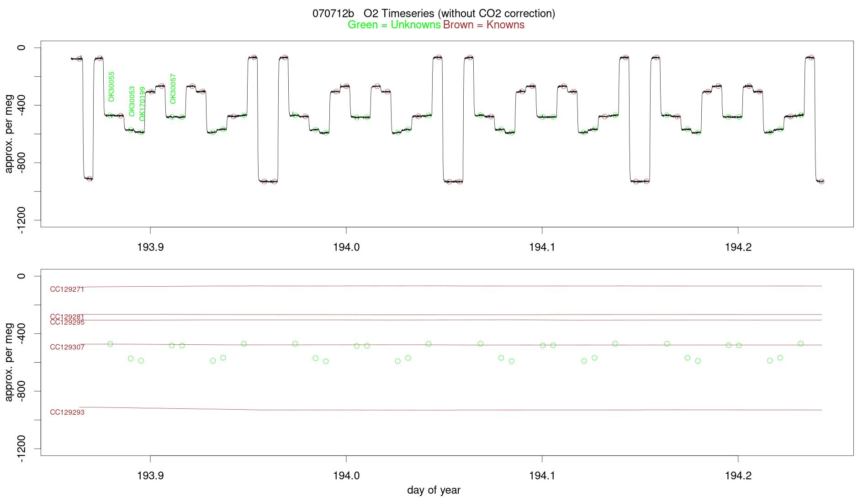Click the OK30057 sample label

coord(173,89)
